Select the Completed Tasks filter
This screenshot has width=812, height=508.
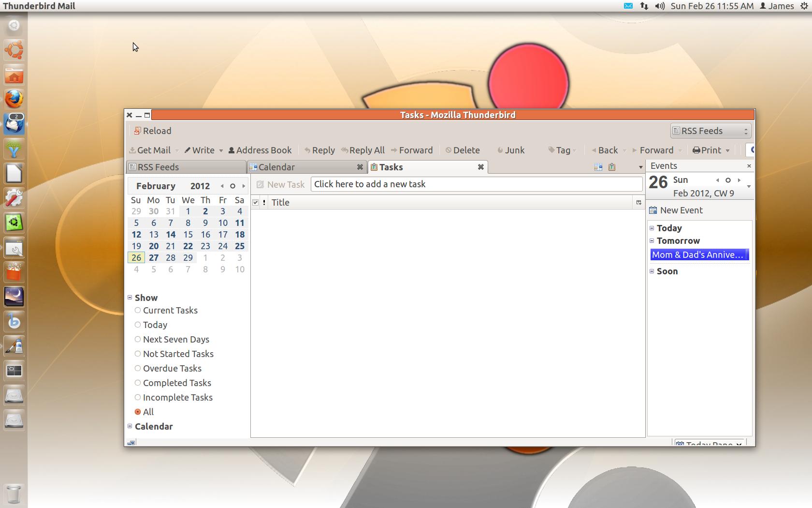[x=173, y=383]
